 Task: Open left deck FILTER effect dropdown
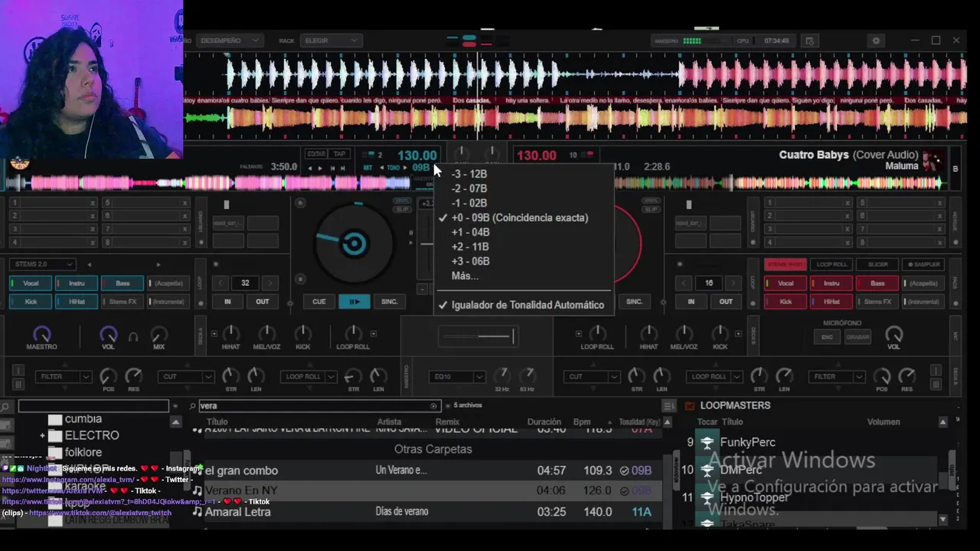click(64, 377)
